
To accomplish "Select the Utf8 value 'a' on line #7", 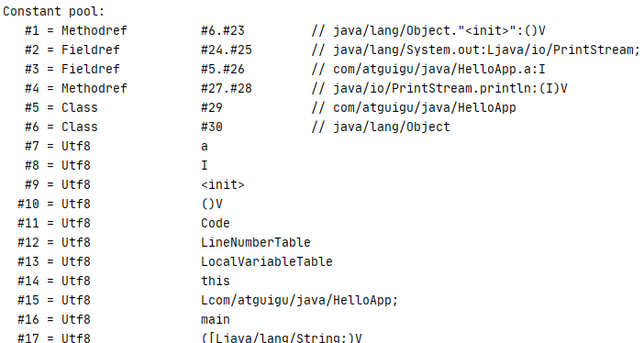I will (x=205, y=147).
